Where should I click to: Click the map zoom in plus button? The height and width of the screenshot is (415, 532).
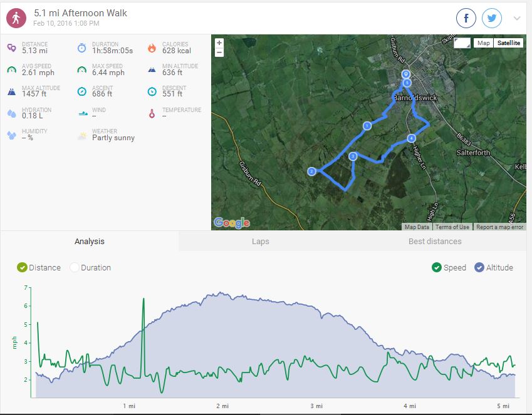[219, 43]
